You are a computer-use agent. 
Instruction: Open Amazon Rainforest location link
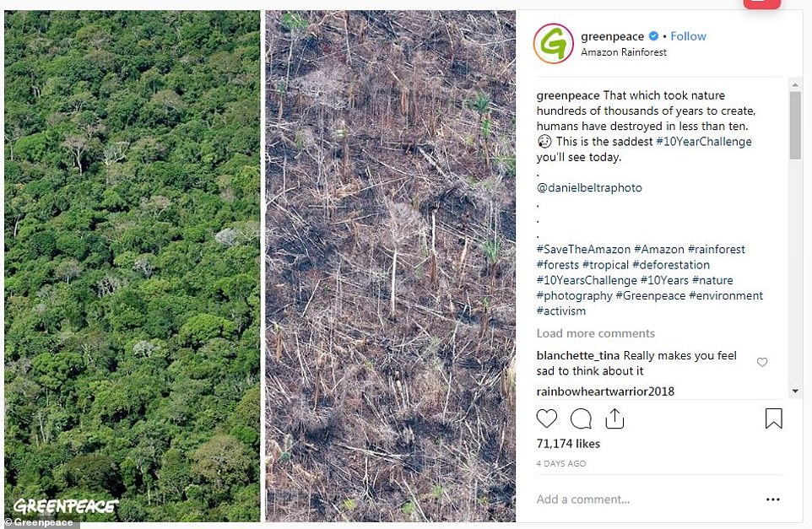coord(623,52)
